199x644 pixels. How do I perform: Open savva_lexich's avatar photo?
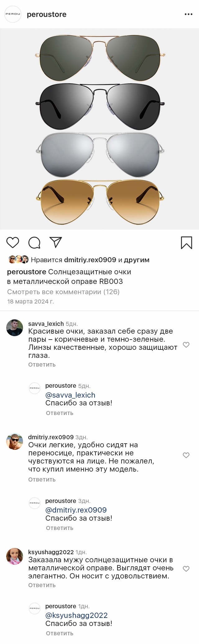click(x=15, y=328)
